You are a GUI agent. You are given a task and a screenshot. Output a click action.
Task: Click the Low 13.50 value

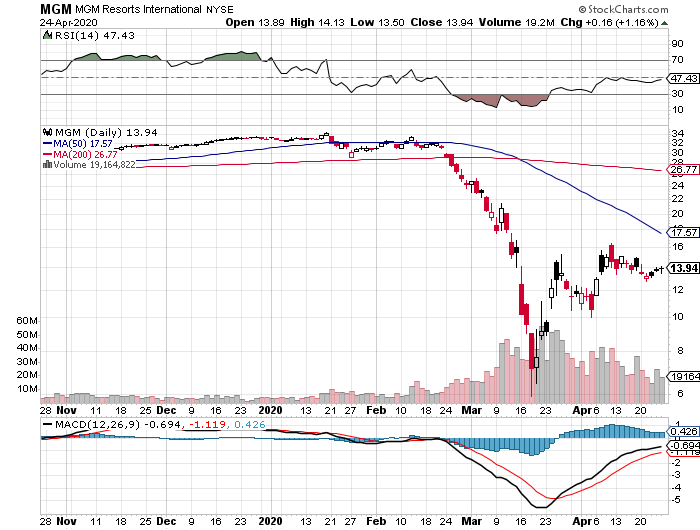377,22
